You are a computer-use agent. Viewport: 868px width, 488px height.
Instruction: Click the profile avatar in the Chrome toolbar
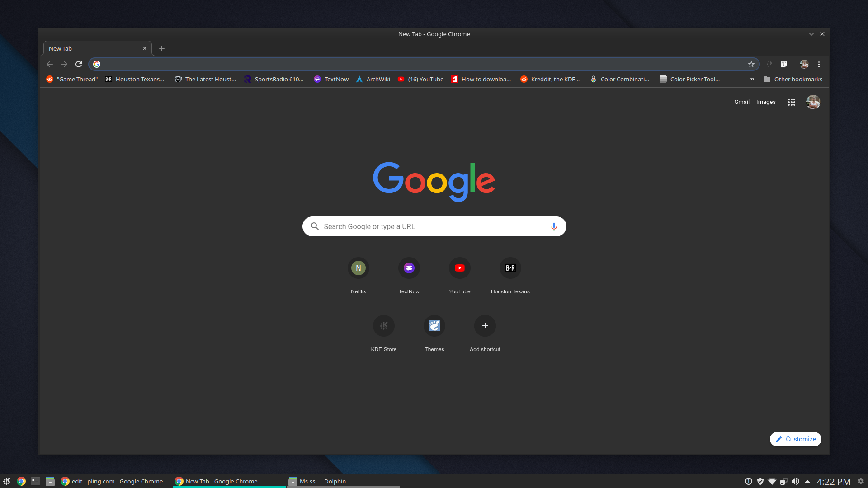[804, 64]
